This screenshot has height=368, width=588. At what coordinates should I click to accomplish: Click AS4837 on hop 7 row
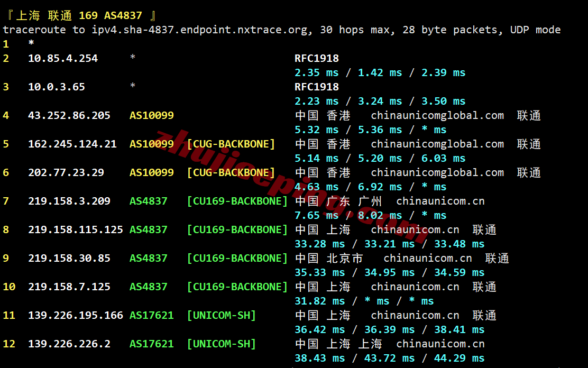(149, 201)
